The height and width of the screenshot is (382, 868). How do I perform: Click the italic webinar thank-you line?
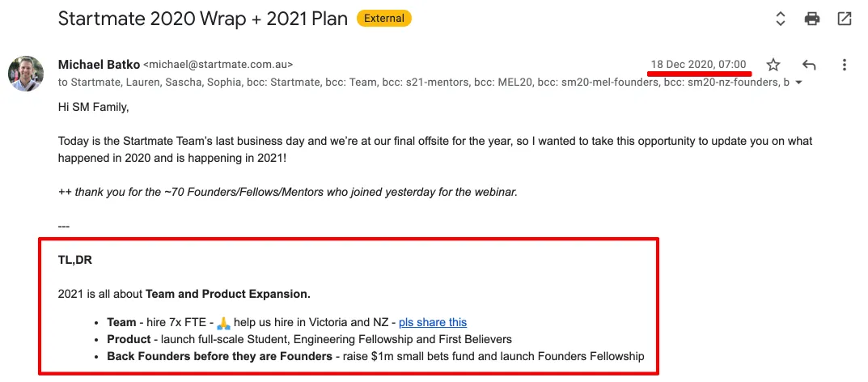(287, 192)
